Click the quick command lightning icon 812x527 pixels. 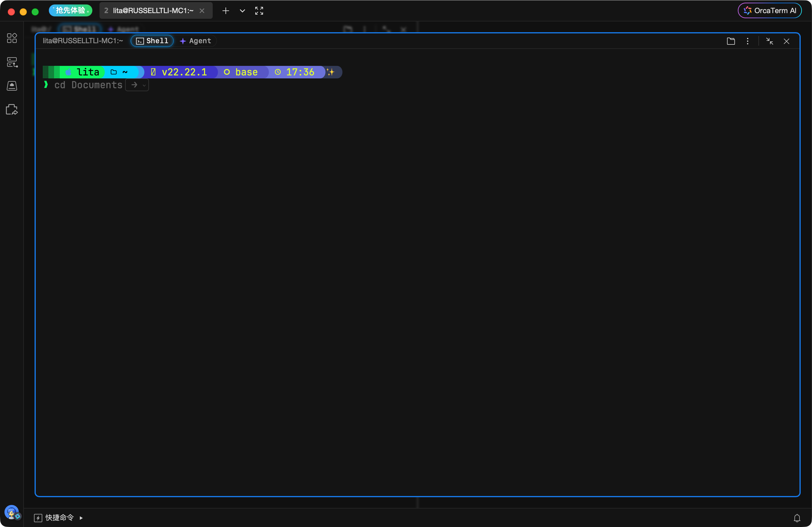click(x=38, y=518)
